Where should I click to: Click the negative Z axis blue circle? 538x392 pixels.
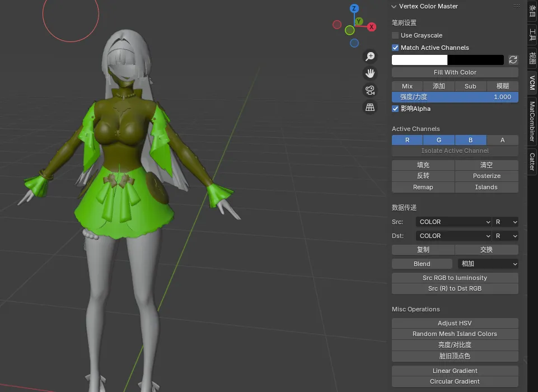pyautogui.click(x=354, y=43)
